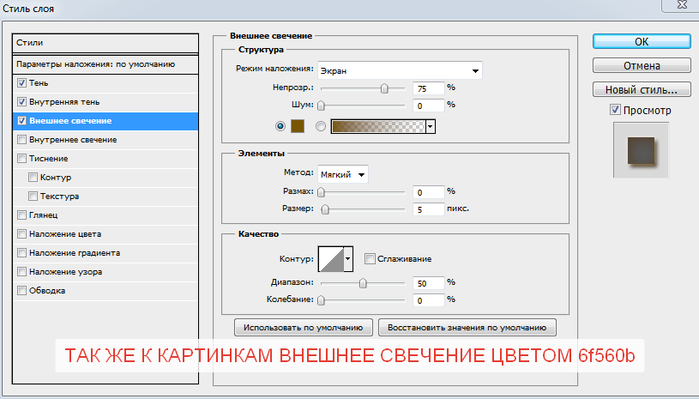The width and height of the screenshot is (699, 399).
Task: Uncheck the Внутренняя тень checkbox
Action: tap(22, 102)
